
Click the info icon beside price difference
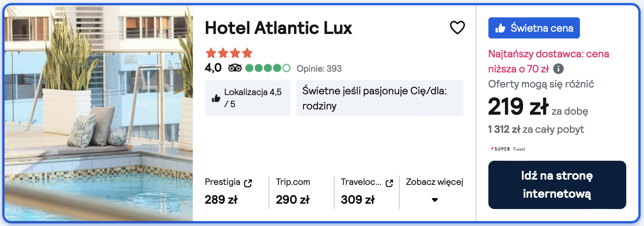pos(558,69)
